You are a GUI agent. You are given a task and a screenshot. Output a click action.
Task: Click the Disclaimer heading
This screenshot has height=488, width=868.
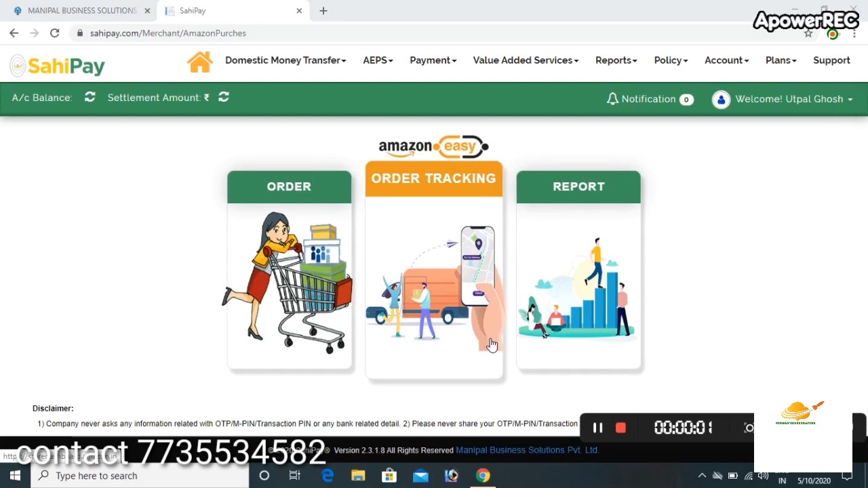pos(53,408)
